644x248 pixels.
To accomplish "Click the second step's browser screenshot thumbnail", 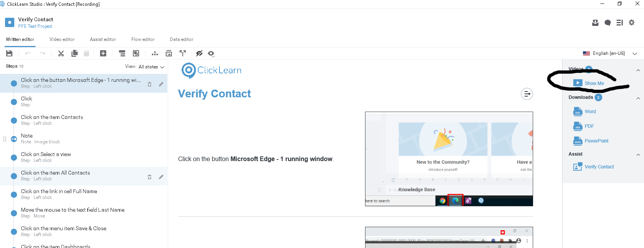I will 449,237.
